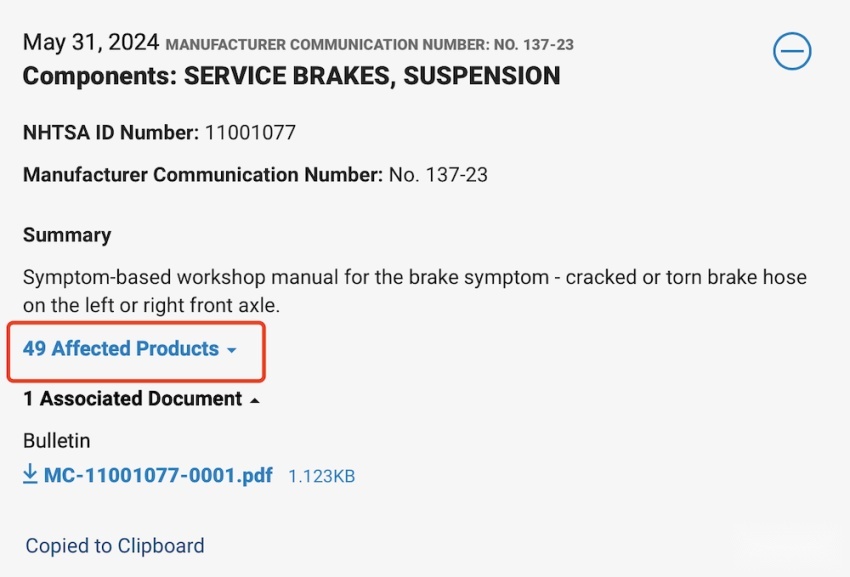Select the Components: SERVICE BRAKES, SUSPENSION heading
The image size is (850, 577).
pyautogui.click(x=291, y=75)
